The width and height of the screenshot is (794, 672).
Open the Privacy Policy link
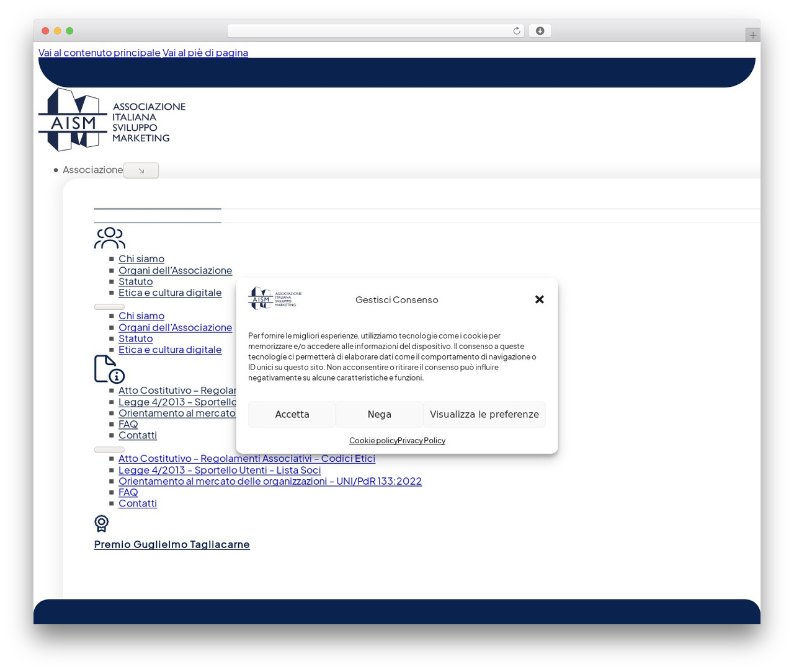(x=422, y=441)
